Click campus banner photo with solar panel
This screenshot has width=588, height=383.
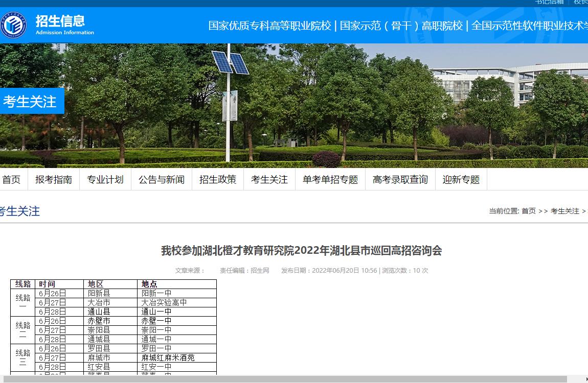[294, 106]
